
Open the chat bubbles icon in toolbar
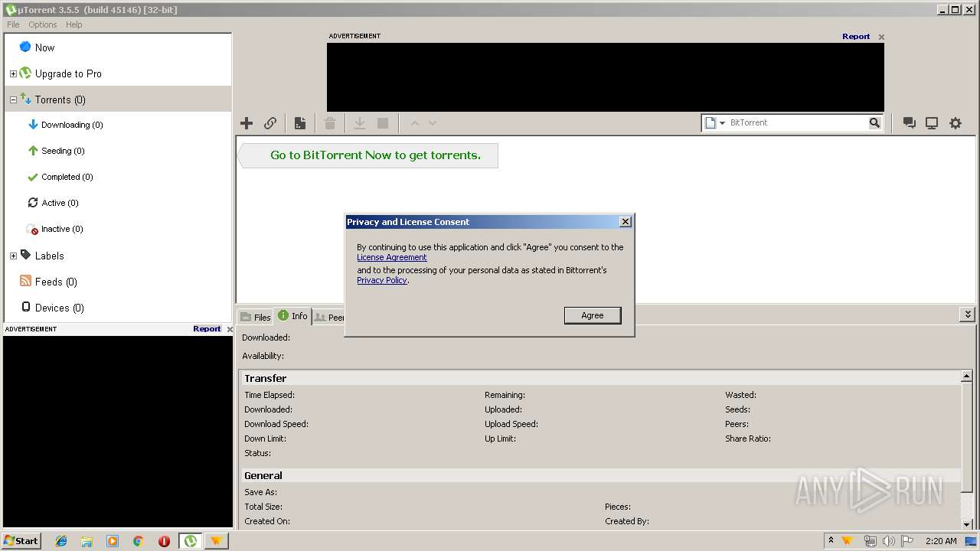coord(910,123)
